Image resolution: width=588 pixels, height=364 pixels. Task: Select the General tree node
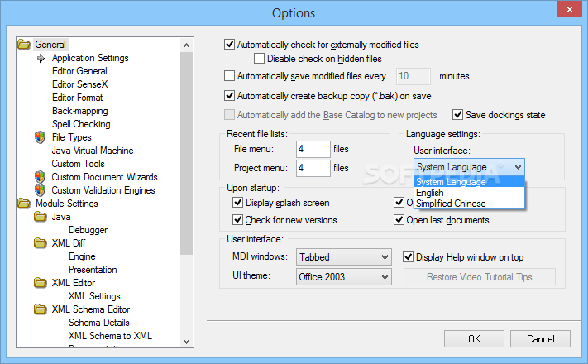click(50, 45)
